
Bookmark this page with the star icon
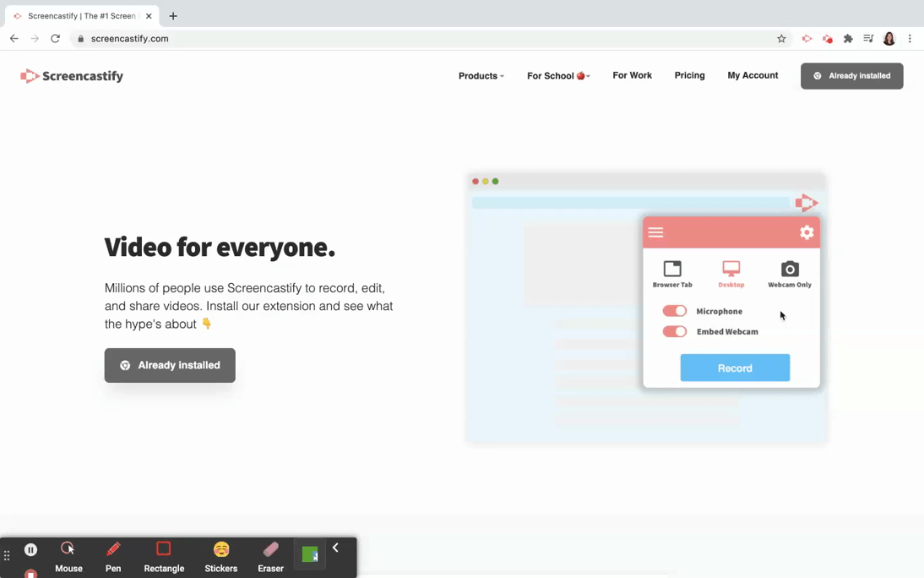[x=781, y=39]
